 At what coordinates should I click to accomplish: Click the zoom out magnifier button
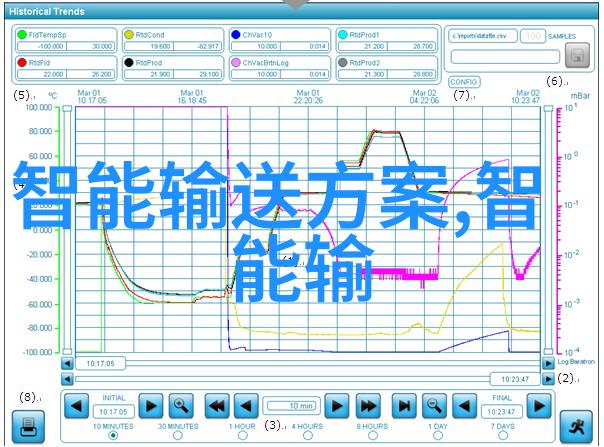[x=435, y=406]
